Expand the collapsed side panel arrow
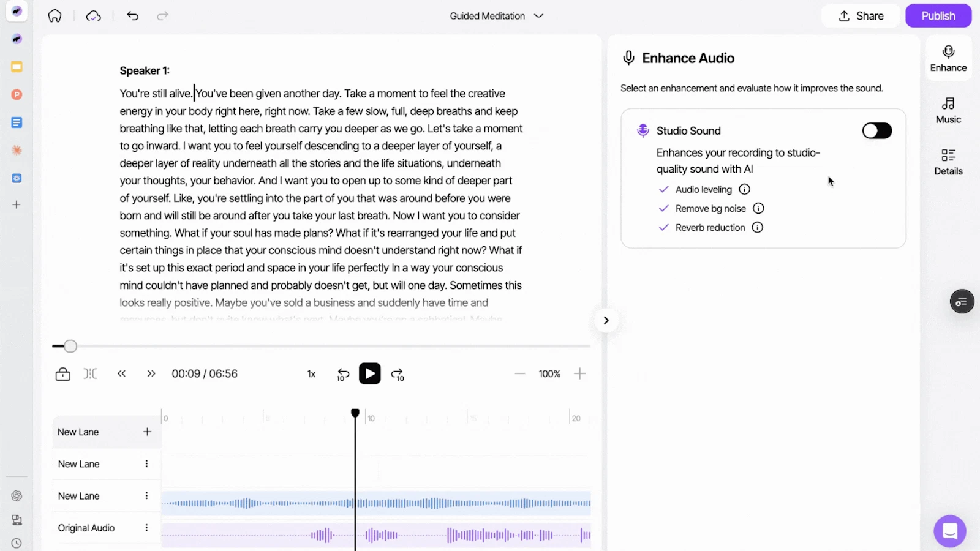Viewport: 980px width, 551px height. (x=605, y=320)
